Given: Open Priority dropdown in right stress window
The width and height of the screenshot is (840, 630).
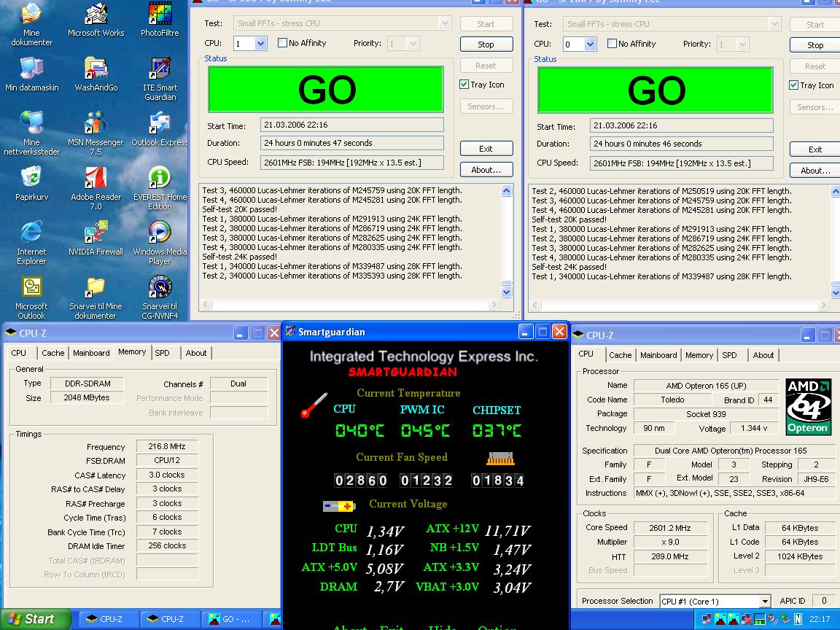Looking at the screenshot, I should pos(742,44).
